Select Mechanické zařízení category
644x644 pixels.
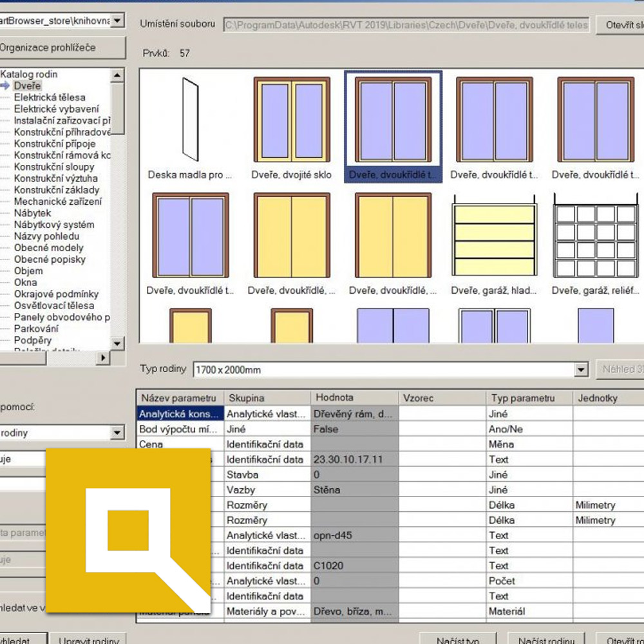[57, 201]
